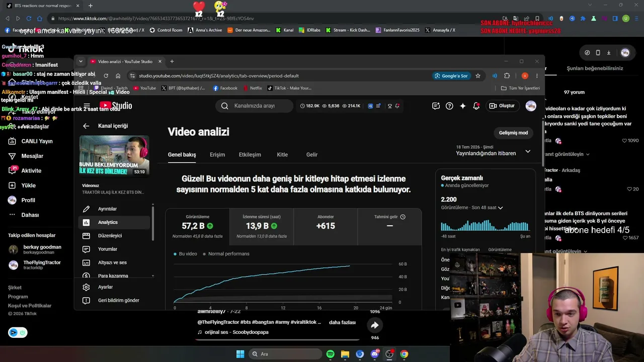Close the Video analizi - YouTube Studio tab
Viewport: 644px width, 362px height.
160,61
